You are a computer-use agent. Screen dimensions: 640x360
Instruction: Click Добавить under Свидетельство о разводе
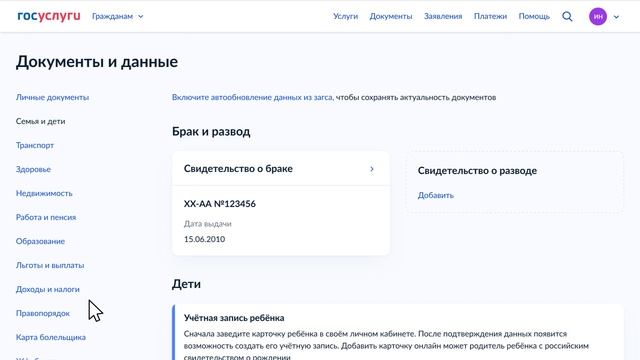(436, 195)
